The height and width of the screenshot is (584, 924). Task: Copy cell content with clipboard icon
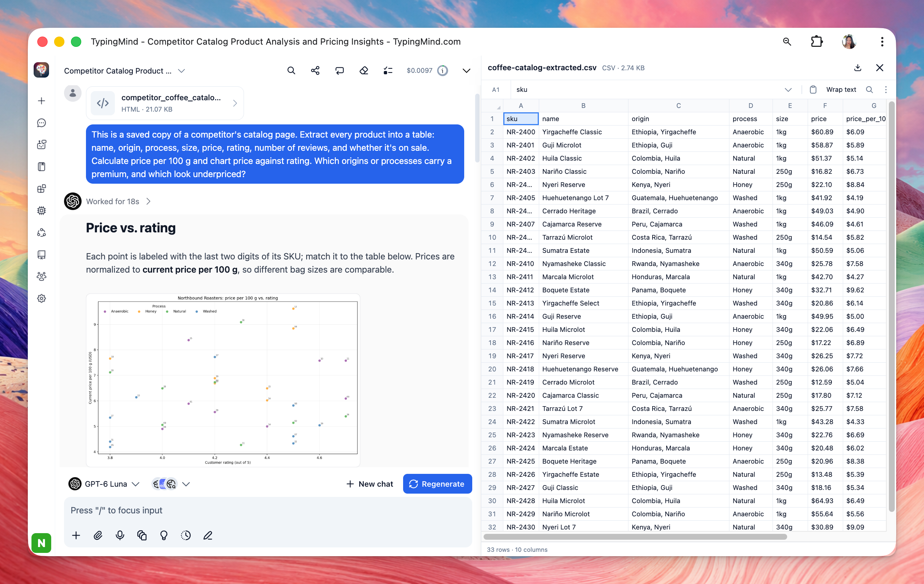click(813, 90)
